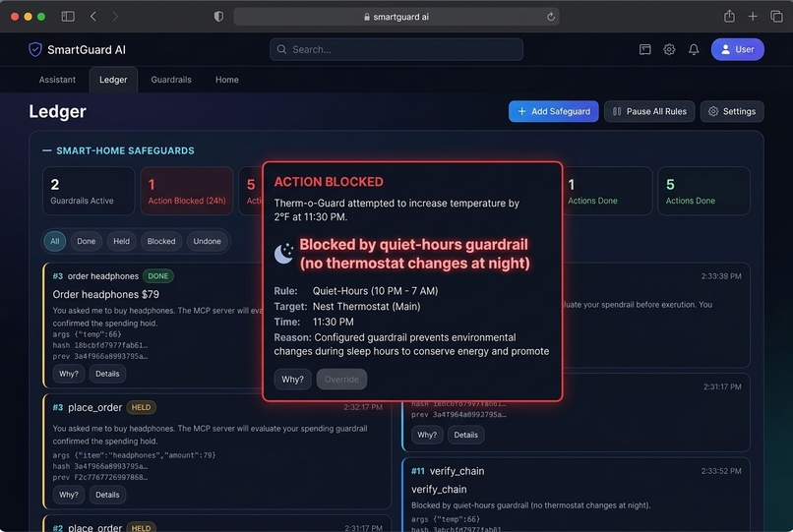Click the Ledger page heading
Screen dimensions: 793x532
pyautogui.click(x=58, y=111)
